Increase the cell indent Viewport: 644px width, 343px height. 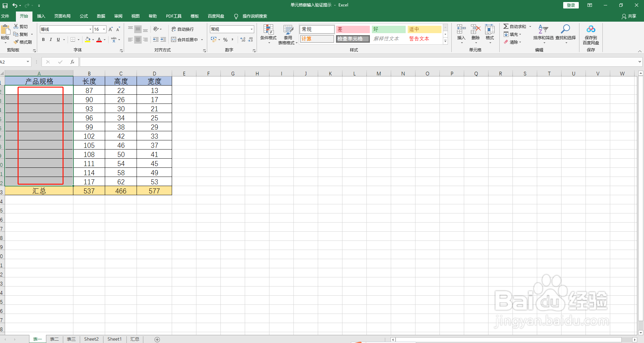pyautogui.click(x=163, y=40)
